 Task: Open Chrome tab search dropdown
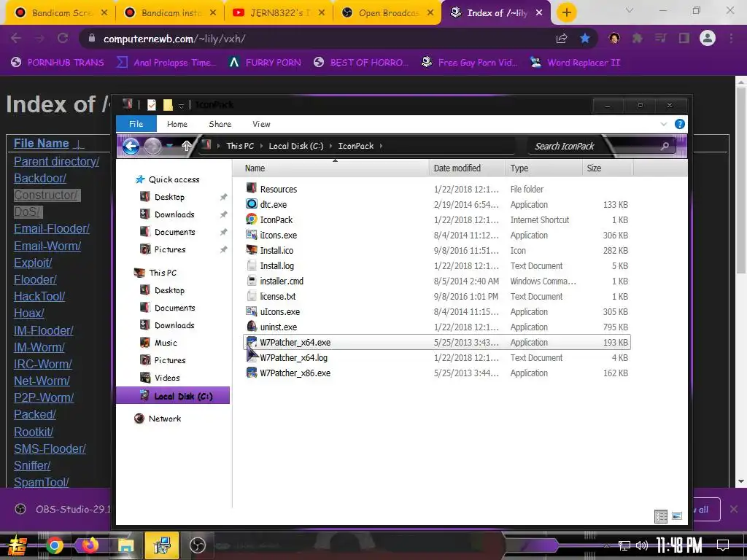click(x=630, y=10)
